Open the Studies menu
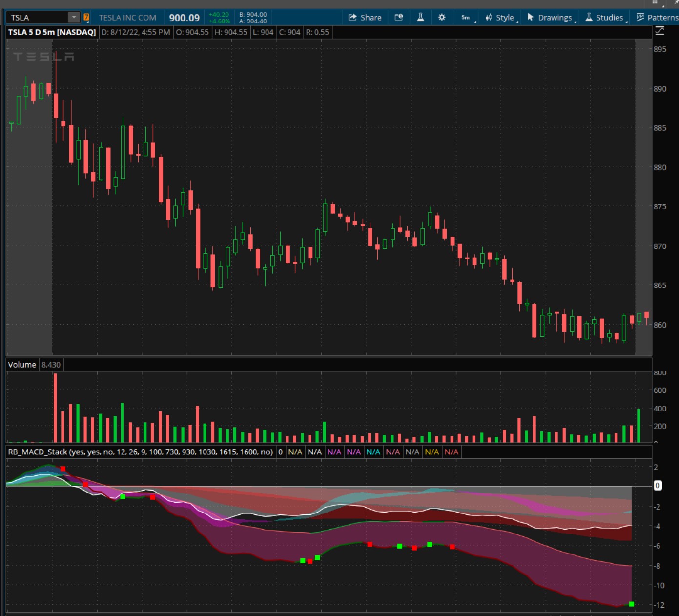 (605, 18)
